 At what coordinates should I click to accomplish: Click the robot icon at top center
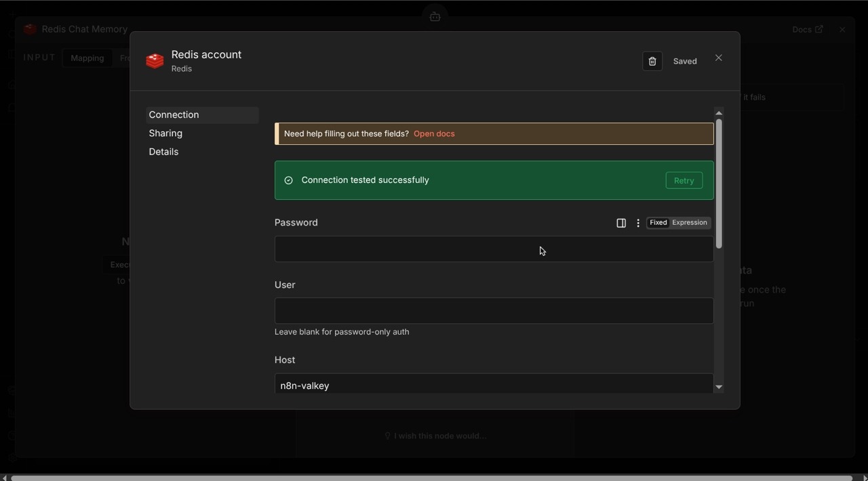(x=435, y=17)
